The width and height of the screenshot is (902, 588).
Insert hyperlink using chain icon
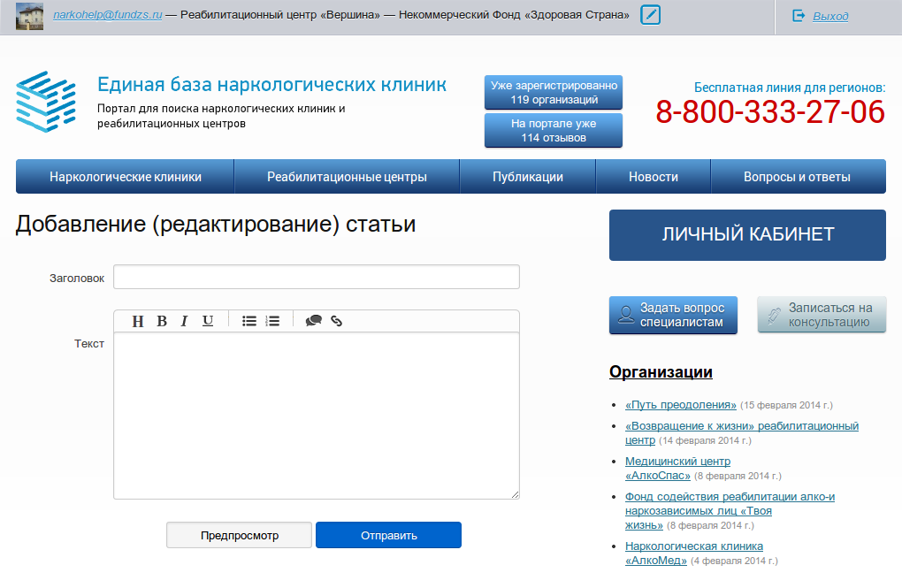337,321
